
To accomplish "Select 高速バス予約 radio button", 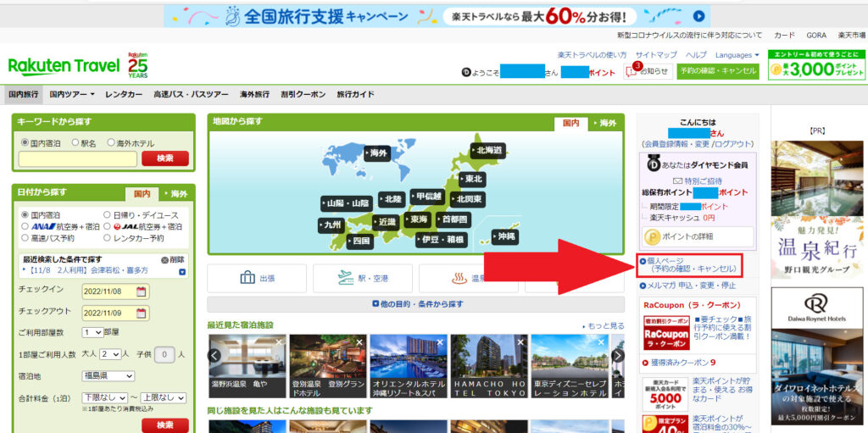I will [x=25, y=238].
